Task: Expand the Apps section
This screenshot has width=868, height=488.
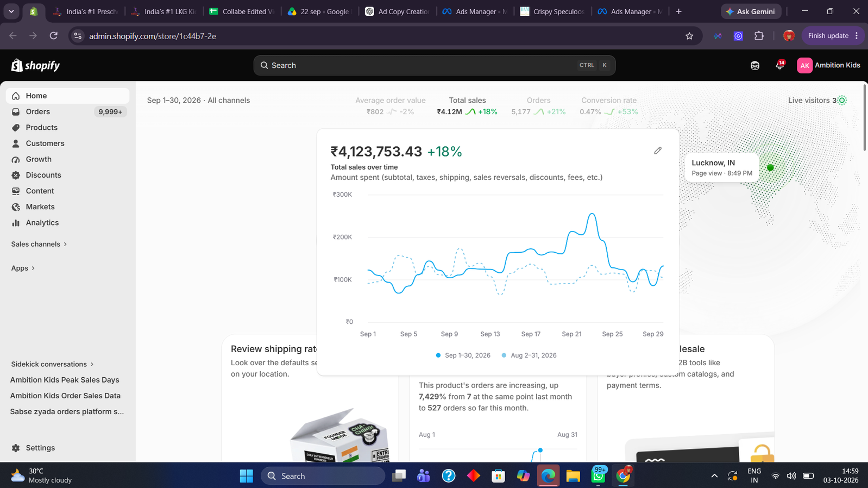Action: click(23, 268)
